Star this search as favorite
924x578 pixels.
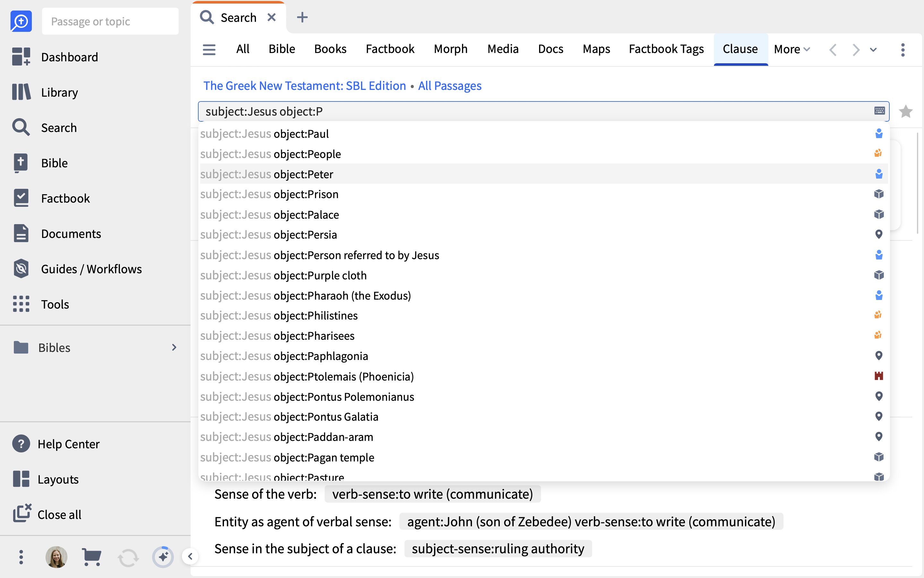906,111
